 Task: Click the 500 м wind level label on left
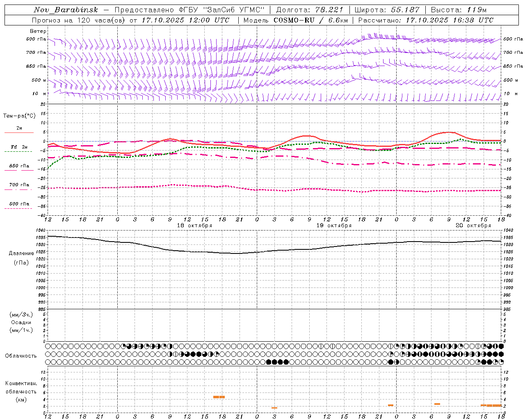coord(39,80)
